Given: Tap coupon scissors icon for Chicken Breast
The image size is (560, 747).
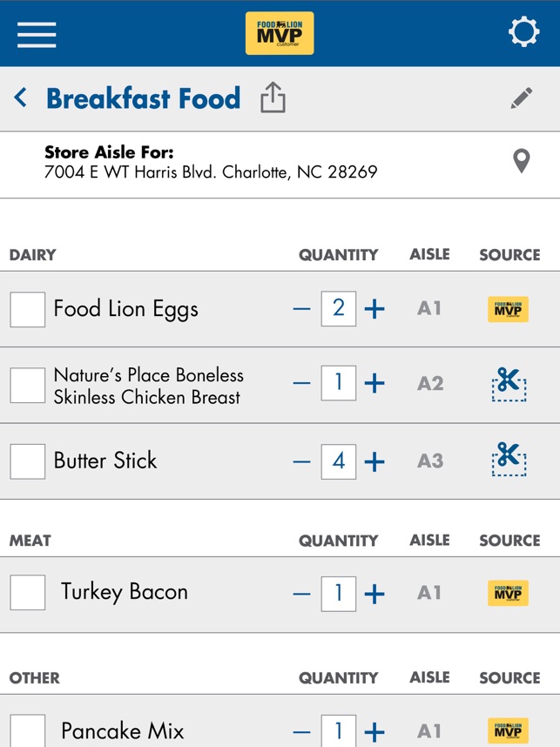Looking at the screenshot, I should pos(509,384).
